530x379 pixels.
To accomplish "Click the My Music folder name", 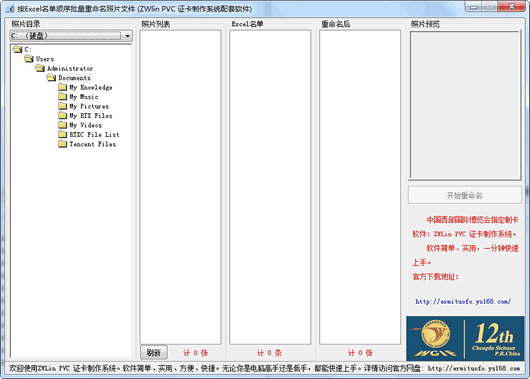I will click(84, 97).
